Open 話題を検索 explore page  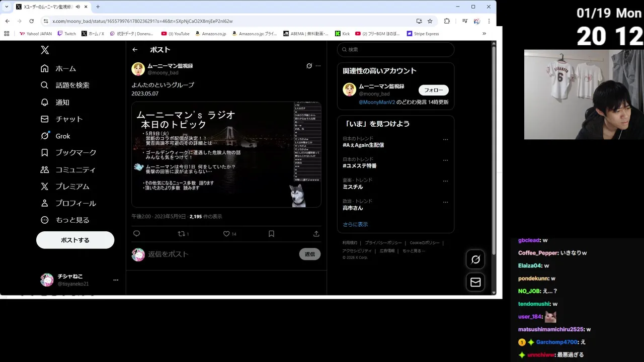(x=65, y=85)
